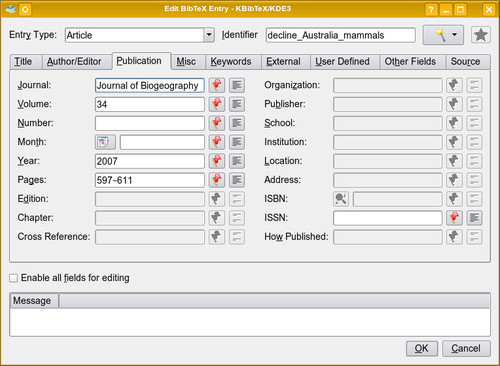Screen dimensions: 500x366
Task: Click the greyed macro icon beside Chapter field
Action: (217, 218)
